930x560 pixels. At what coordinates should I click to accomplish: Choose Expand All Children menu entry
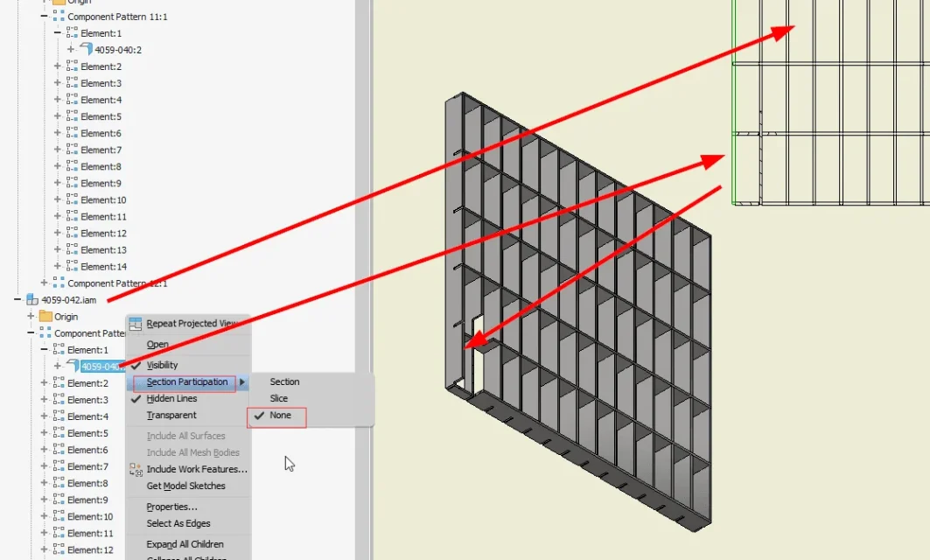(185, 544)
